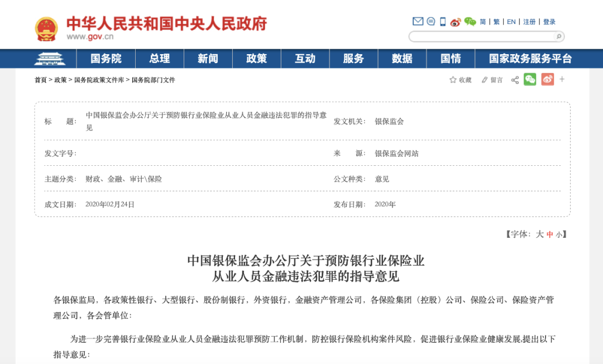Screen dimensions: 603x364
Task: Set font size to 小
Action: click(558, 234)
